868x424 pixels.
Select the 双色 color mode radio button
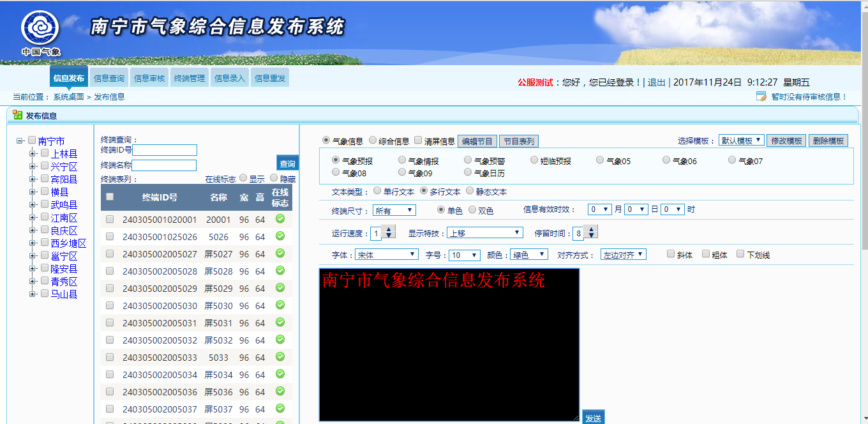pyautogui.click(x=471, y=209)
